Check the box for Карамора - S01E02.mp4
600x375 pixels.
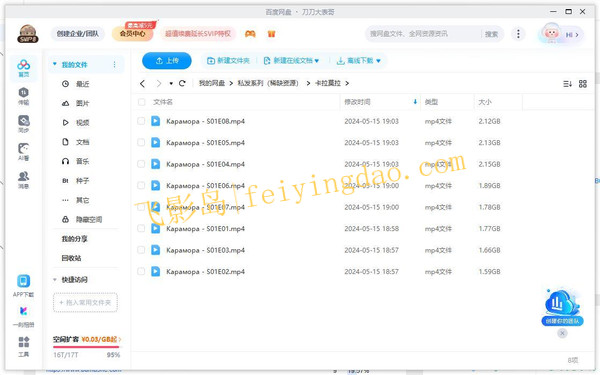coord(141,272)
